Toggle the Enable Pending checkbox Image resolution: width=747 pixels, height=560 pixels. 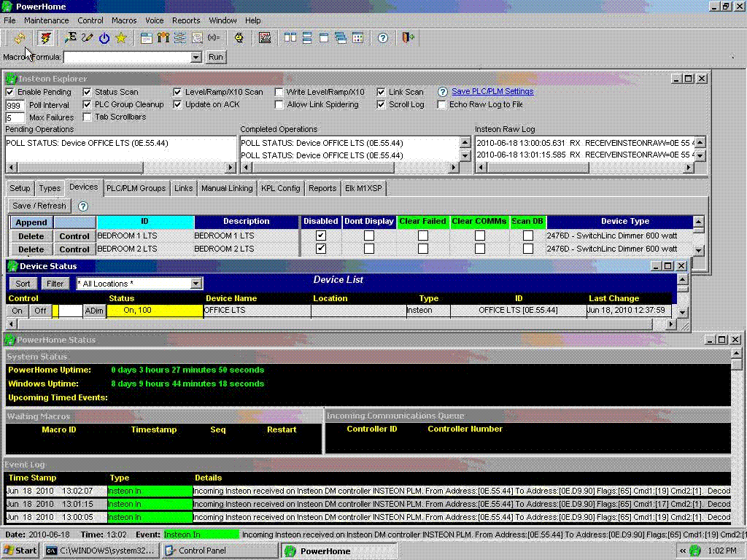pyautogui.click(x=10, y=92)
